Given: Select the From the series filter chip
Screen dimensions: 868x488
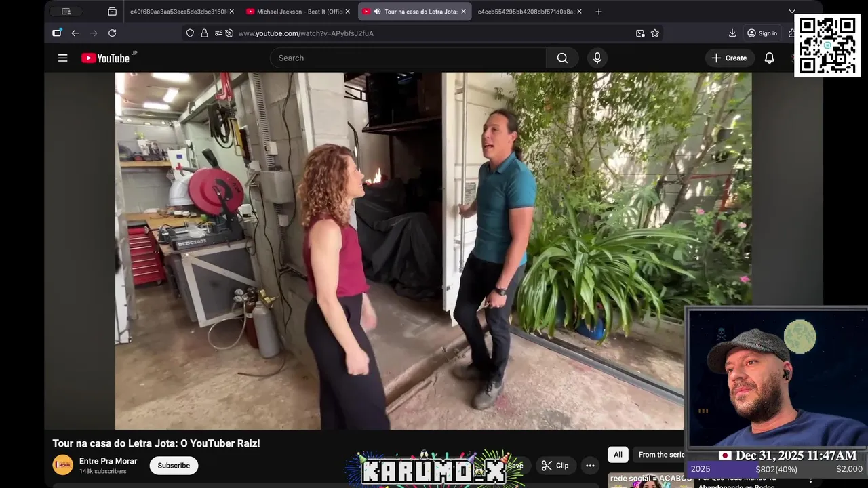Looking at the screenshot, I should [x=659, y=455].
